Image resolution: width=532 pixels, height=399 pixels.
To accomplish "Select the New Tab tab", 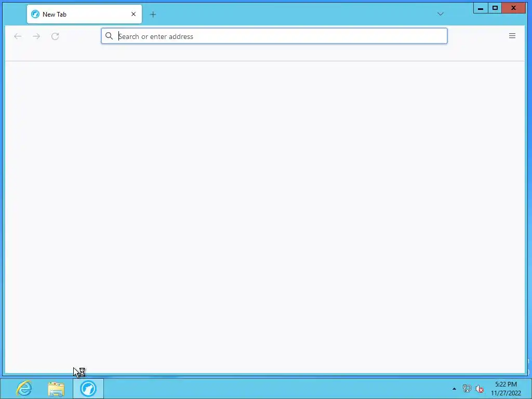I will point(85,14).
